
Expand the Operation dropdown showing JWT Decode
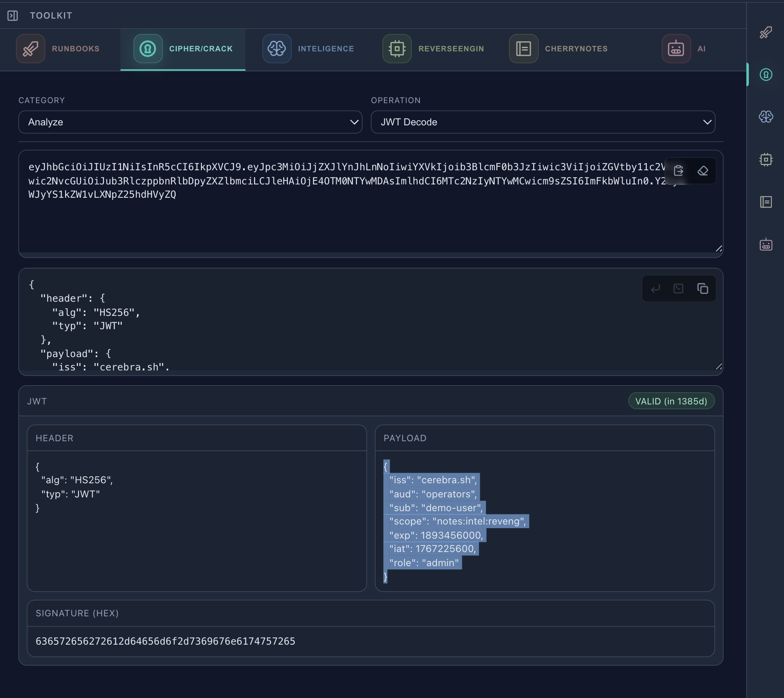coord(542,122)
